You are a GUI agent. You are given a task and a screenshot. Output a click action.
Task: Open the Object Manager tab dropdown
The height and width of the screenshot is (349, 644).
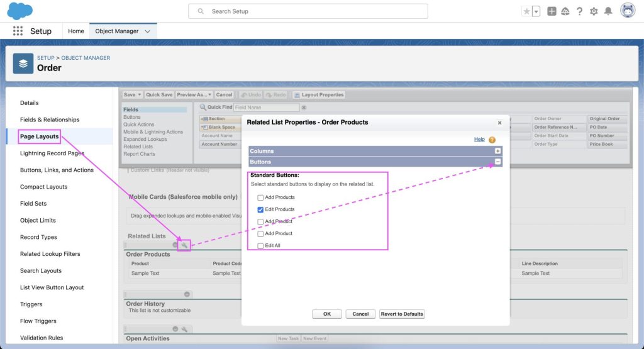[148, 31]
